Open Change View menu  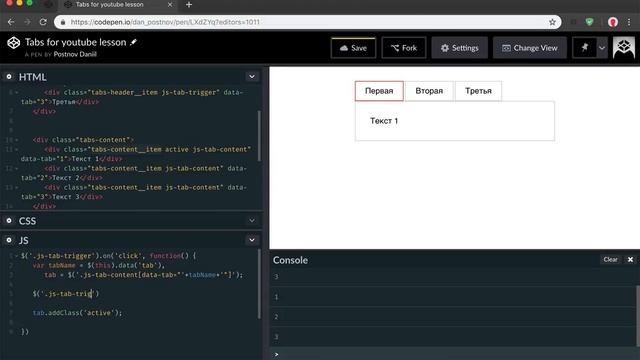530,48
